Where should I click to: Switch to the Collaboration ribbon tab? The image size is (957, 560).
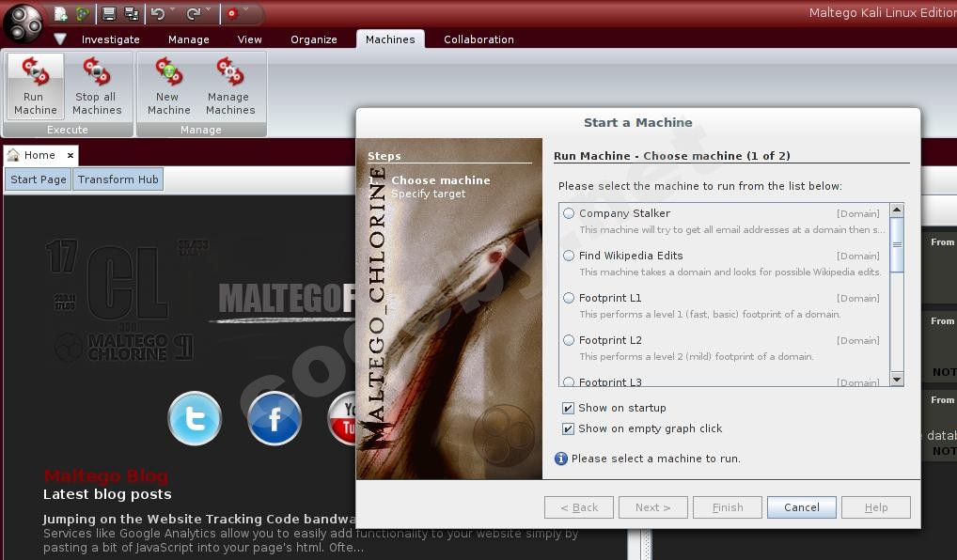click(478, 39)
